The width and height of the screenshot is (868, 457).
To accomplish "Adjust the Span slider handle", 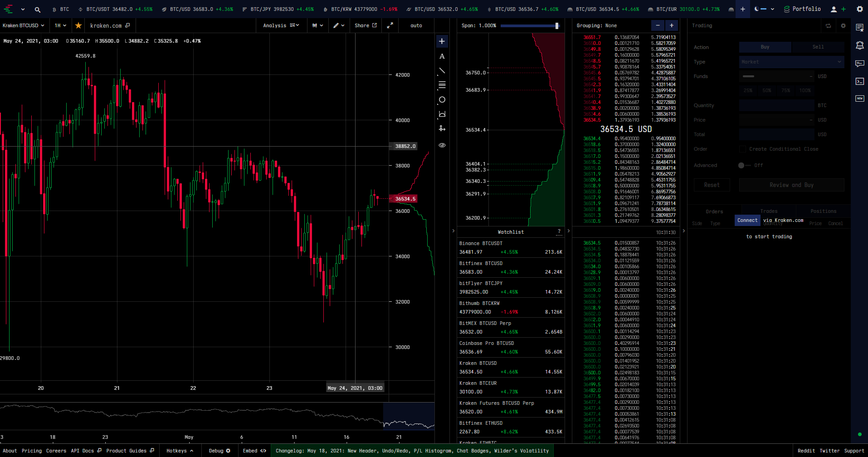I will pyautogui.click(x=557, y=26).
